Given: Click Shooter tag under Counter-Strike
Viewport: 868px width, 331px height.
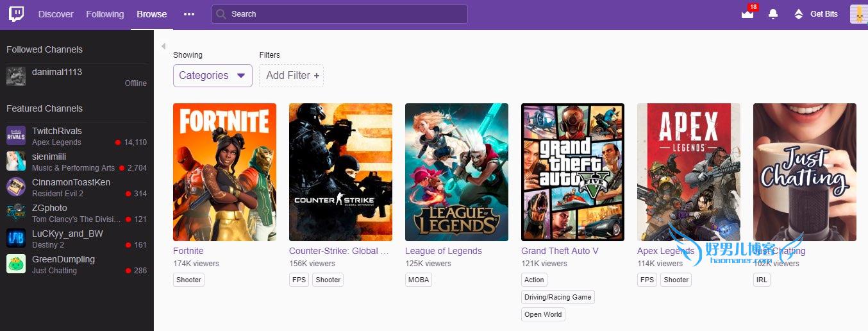Looking at the screenshot, I should pyautogui.click(x=328, y=280).
